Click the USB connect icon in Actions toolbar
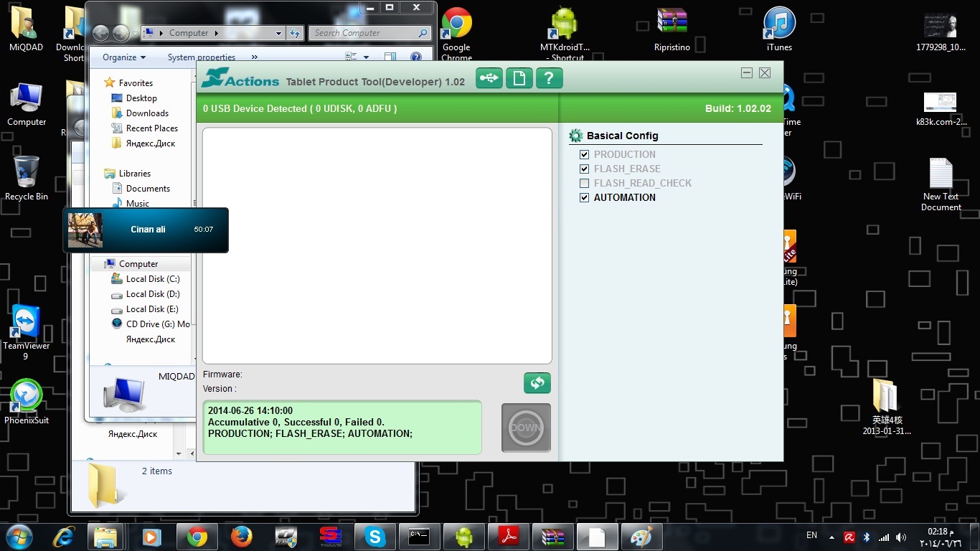Viewport: 980px width, 551px height. click(x=490, y=78)
